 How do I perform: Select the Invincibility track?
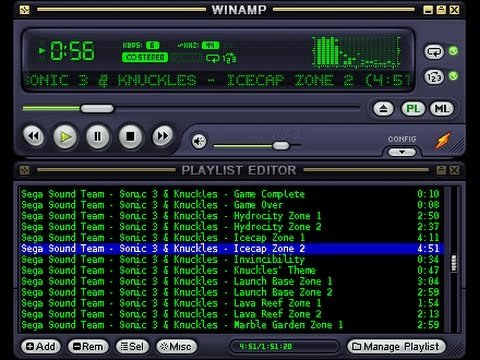pos(231,260)
